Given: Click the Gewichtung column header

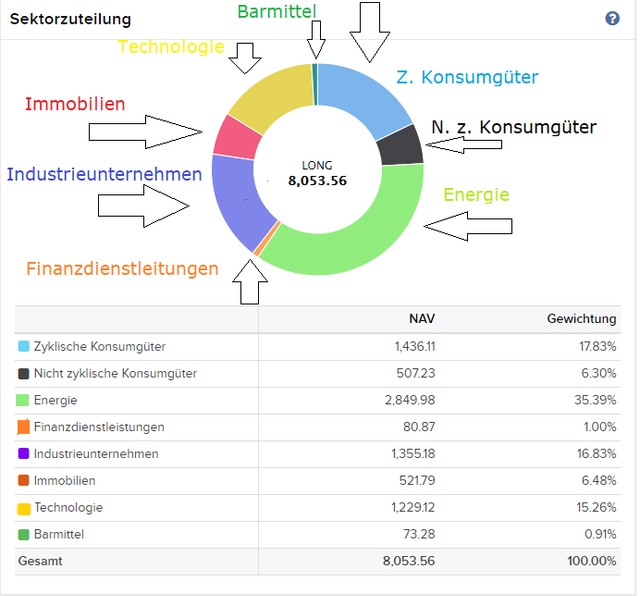Looking at the screenshot, I should 581,319.
